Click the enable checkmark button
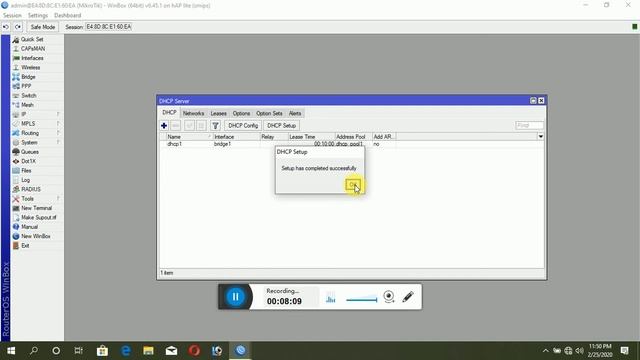 pos(189,126)
